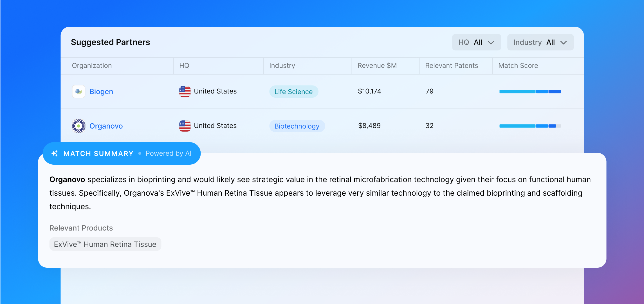Click the ExVive Human Retina Tissue product chip
This screenshot has height=304, width=644.
coord(105,244)
